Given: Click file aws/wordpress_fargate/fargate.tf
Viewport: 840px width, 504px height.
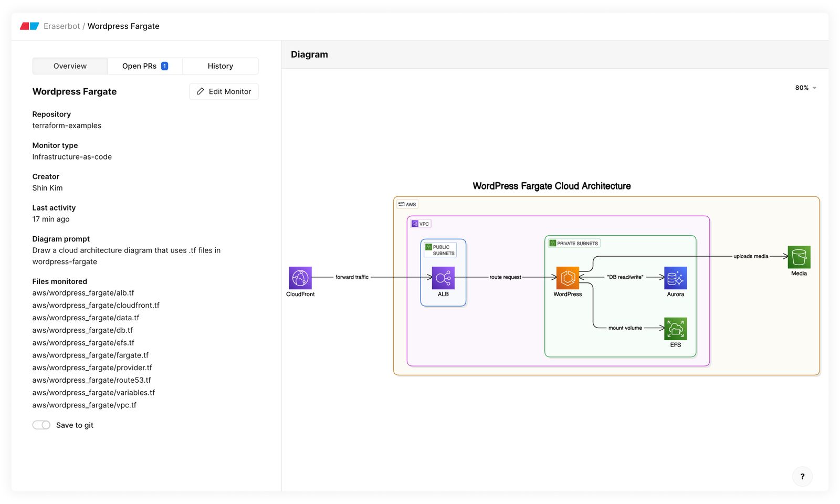Looking at the screenshot, I should [x=90, y=355].
